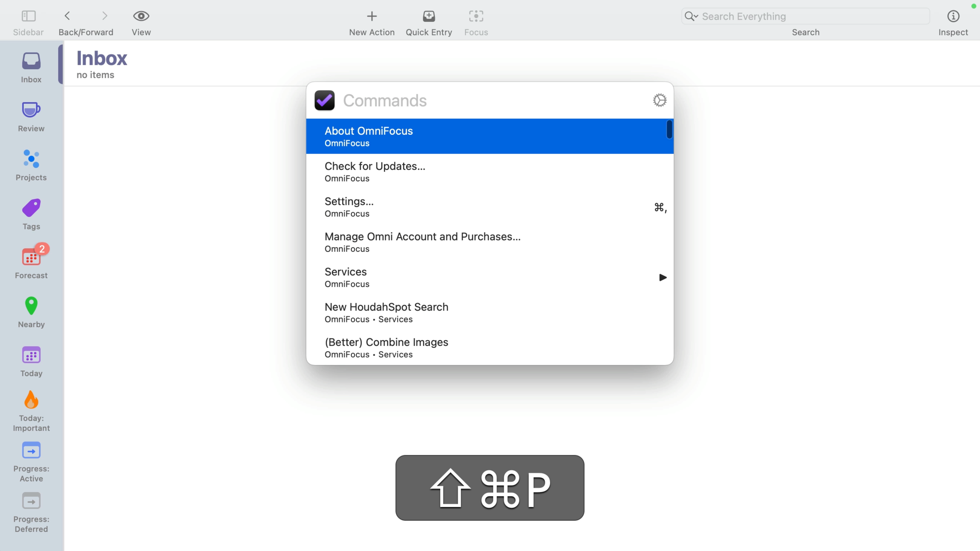The width and height of the screenshot is (980, 551).
Task: Open the Today: Important perspective
Action: click(31, 411)
